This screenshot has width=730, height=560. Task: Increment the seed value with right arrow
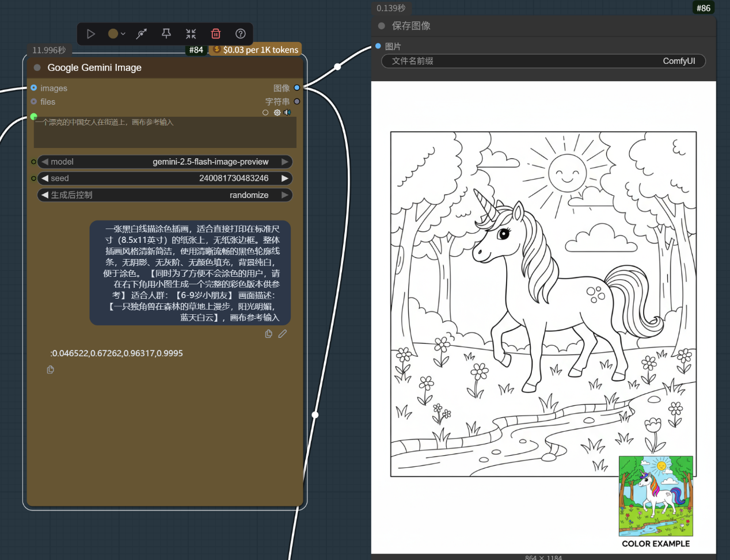285,178
